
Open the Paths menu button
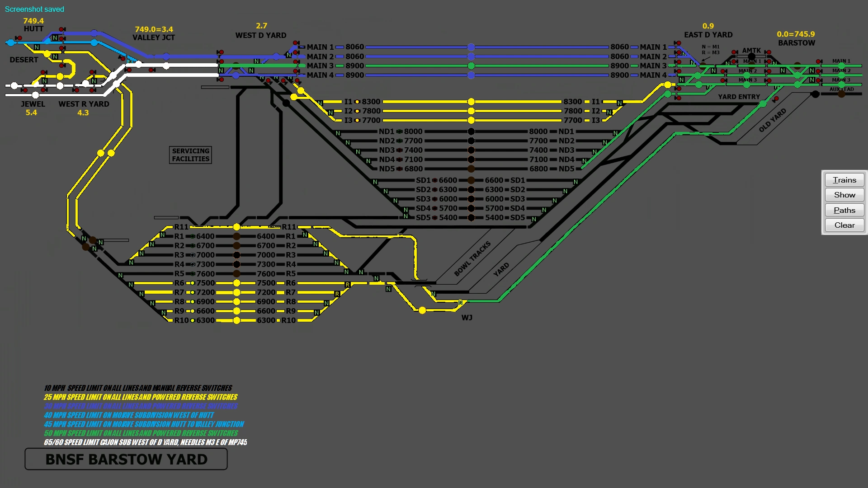click(844, 210)
